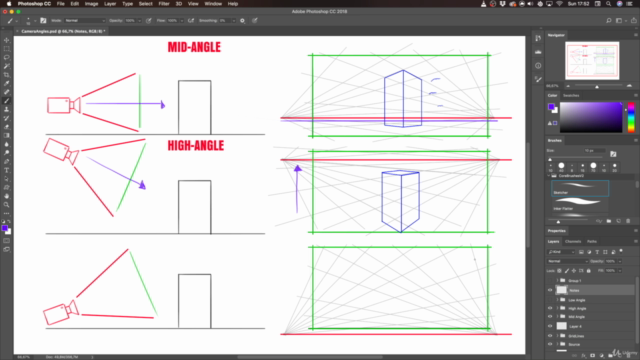Select the Dodge tool
Image resolution: width=640 pixels, height=360 pixels.
[7, 153]
